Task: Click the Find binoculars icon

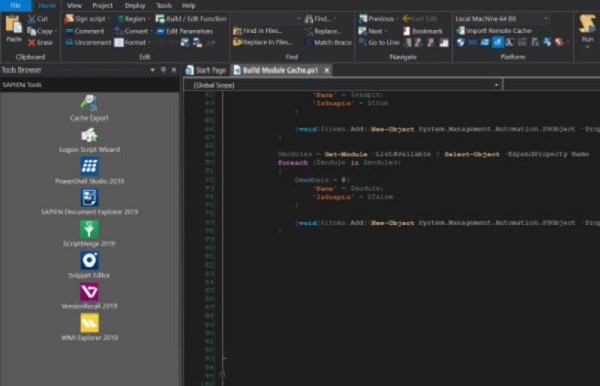Action: [309, 19]
